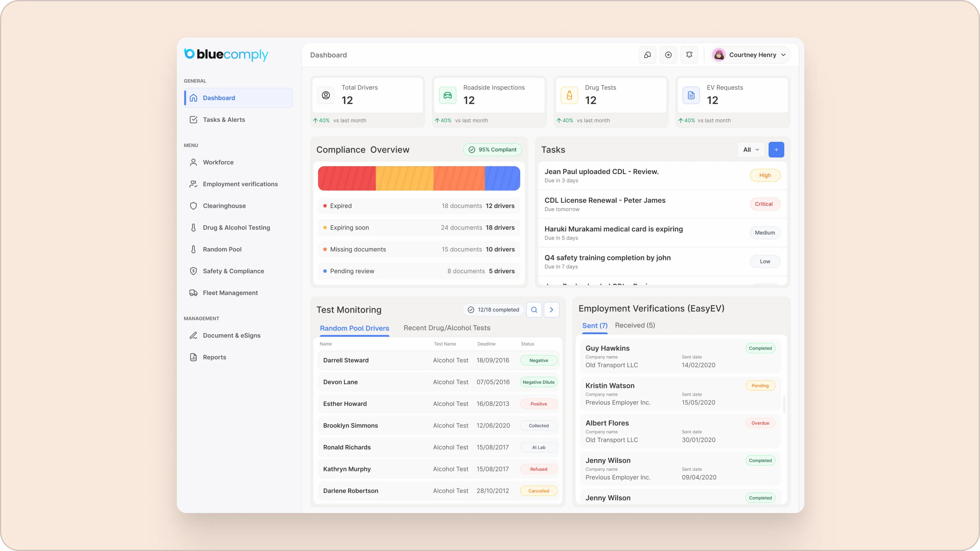Viewport: 980px width, 551px height.
Task: Click the yellow Expiring soon bar segment
Action: click(x=405, y=178)
